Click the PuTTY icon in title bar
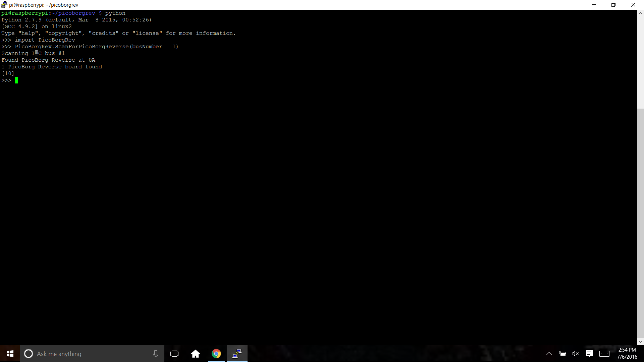 pos(4,5)
